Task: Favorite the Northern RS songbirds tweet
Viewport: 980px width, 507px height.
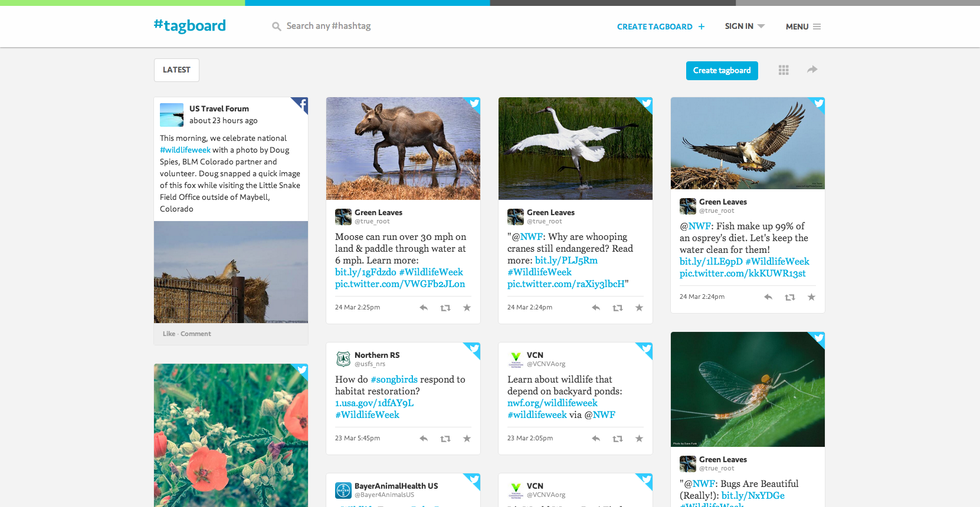Action: click(467, 439)
